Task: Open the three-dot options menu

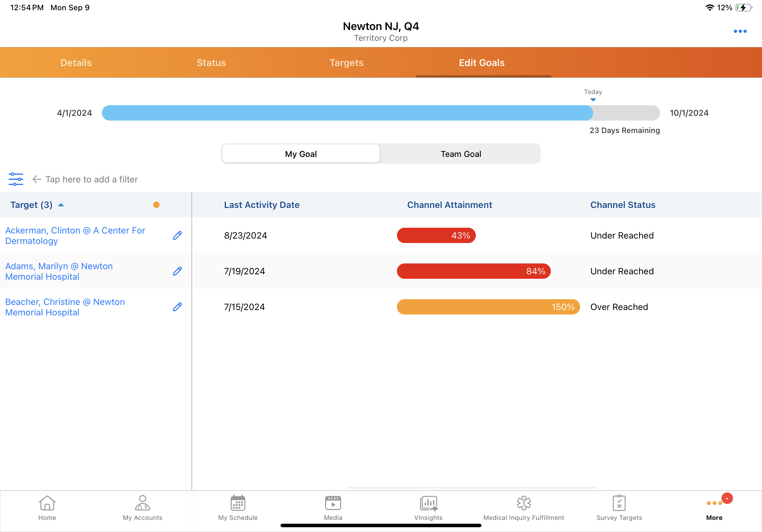Action: pyautogui.click(x=740, y=31)
